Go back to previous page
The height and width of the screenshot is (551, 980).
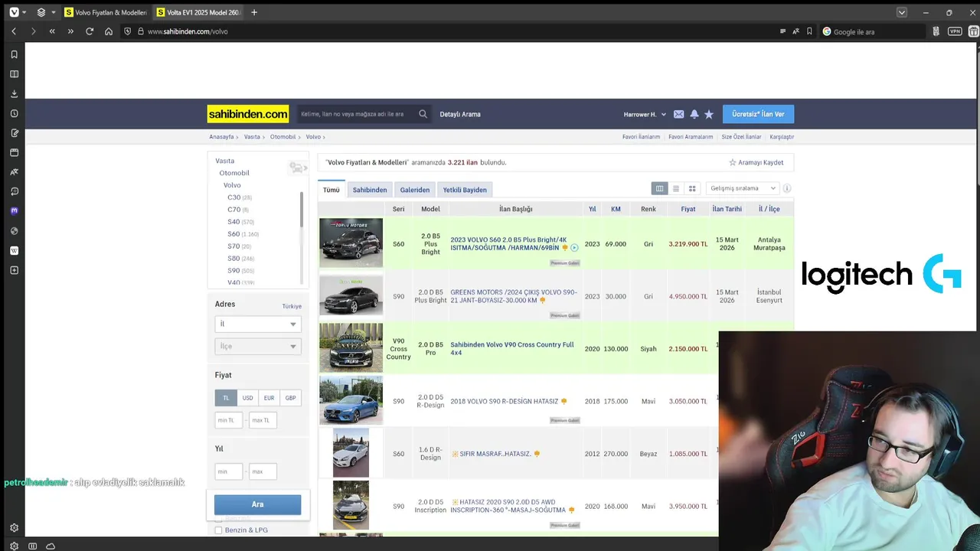(x=14, y=31)
